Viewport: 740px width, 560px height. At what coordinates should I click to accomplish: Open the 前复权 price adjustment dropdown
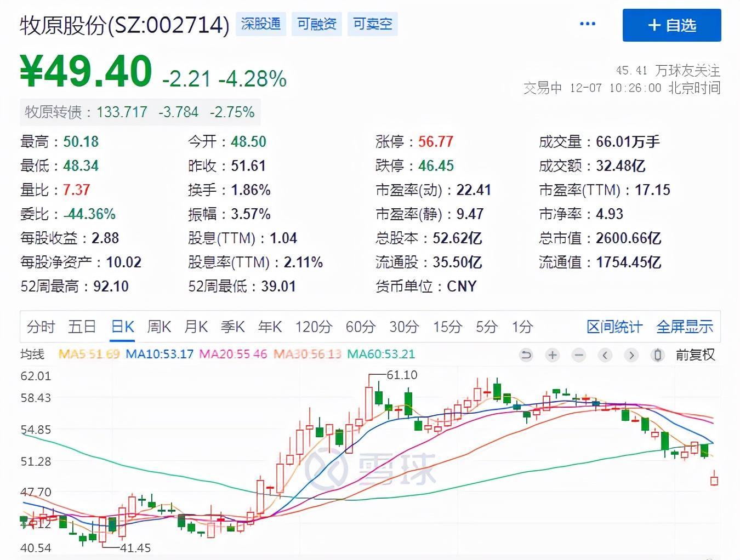(695, 355)
